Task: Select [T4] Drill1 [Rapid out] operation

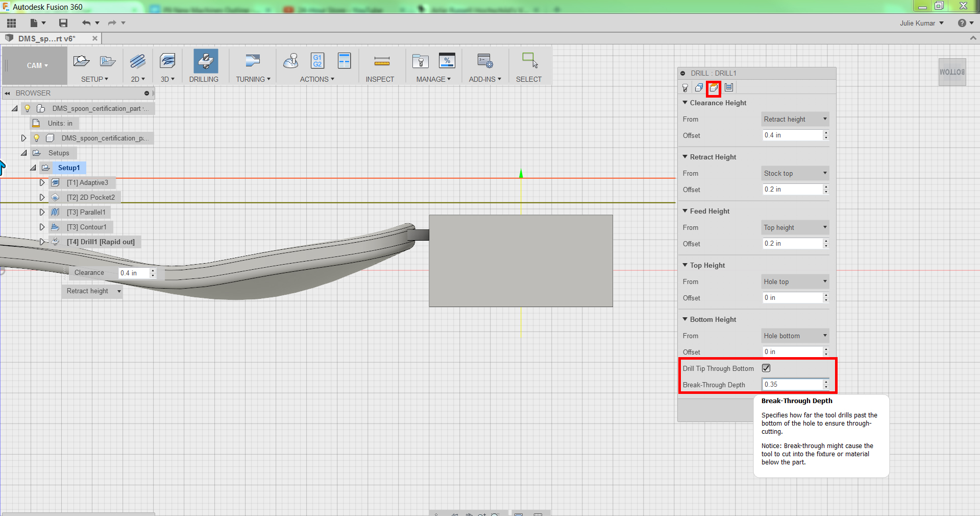Action: pos(101,242)
